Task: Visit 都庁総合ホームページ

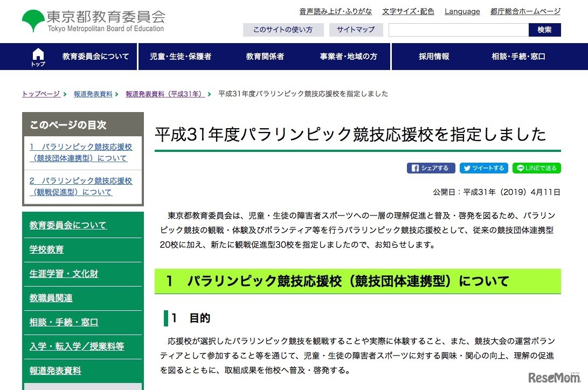Action: pos(525,11)
